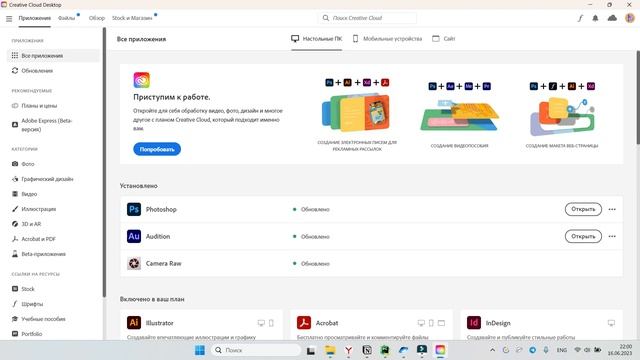Click the Audition app icon
This screenshot has width=640, height=360.
134,236
